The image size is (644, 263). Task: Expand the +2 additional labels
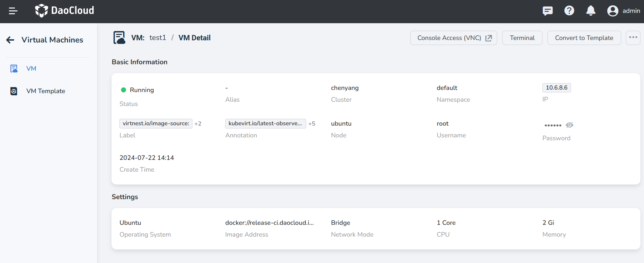pos(198,124)
